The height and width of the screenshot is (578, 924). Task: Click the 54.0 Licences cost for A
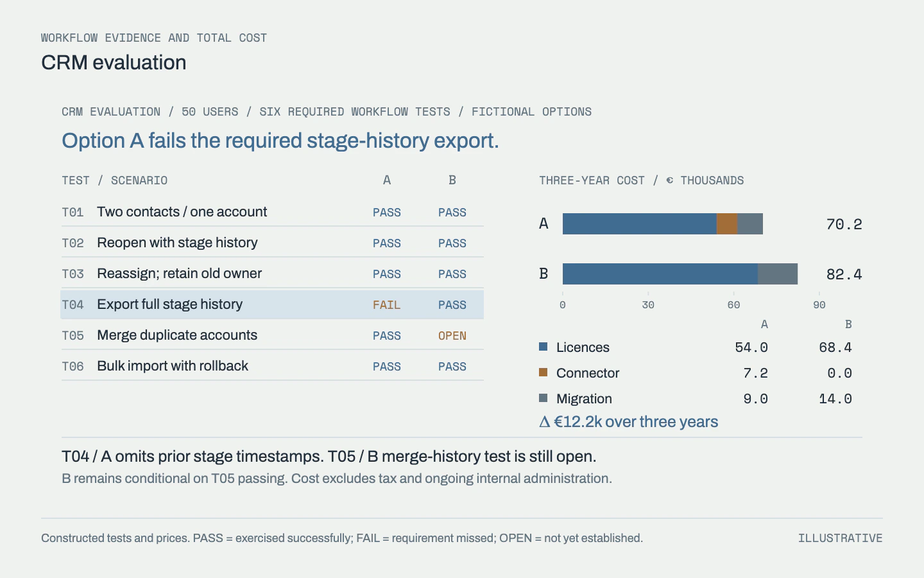pyautogui.click(x=751, y=347)
